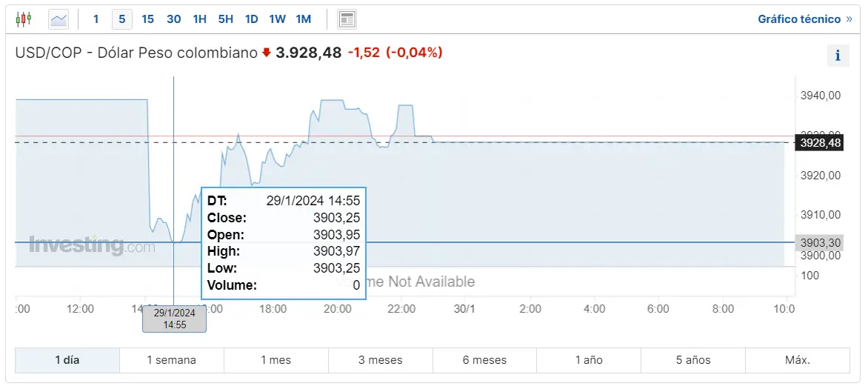
Task: Select the 5 minute interval
Action: coord(121,19)
